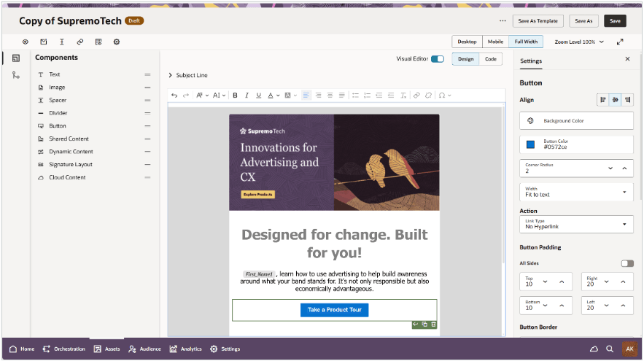The width and height of the screenshot is (644, 361).
Task: Align button center in Settings
Action: [616, 100]
